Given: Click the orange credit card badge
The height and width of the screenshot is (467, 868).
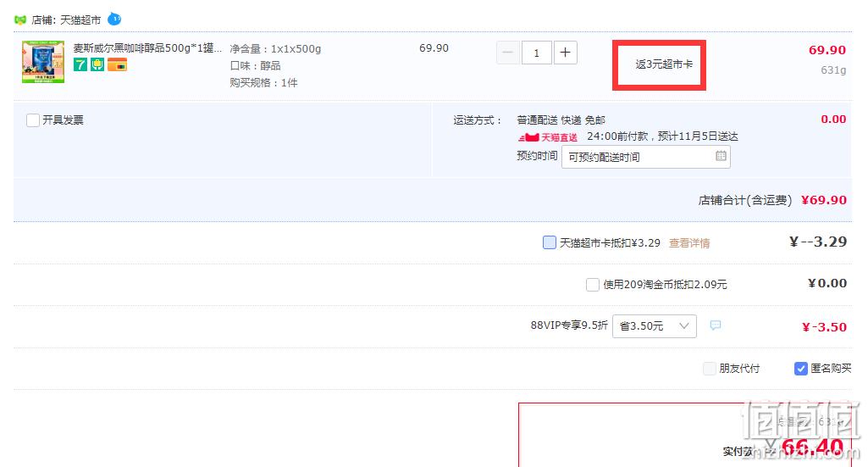Looking at the screenshot, I should click(117, 64).
